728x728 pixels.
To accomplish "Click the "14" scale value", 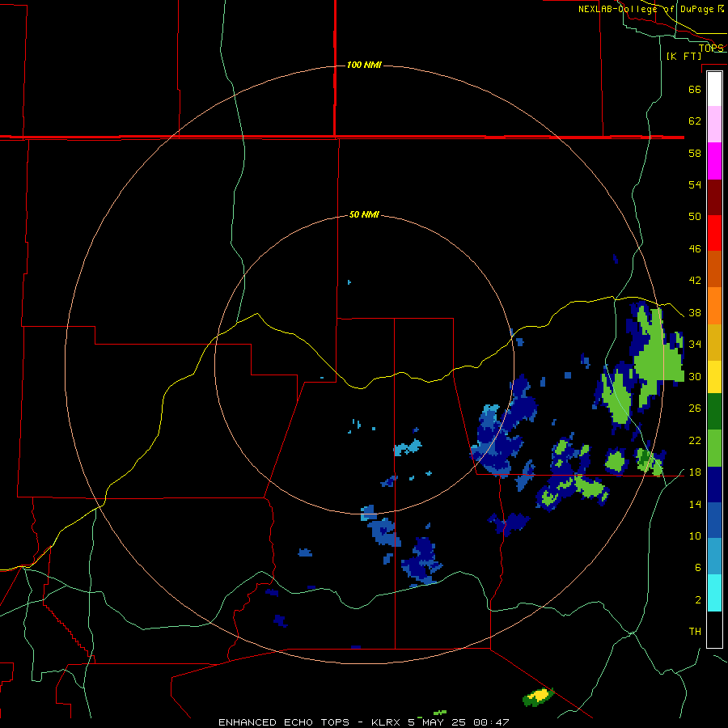I will pyautogui.click(x=695, y=504).
